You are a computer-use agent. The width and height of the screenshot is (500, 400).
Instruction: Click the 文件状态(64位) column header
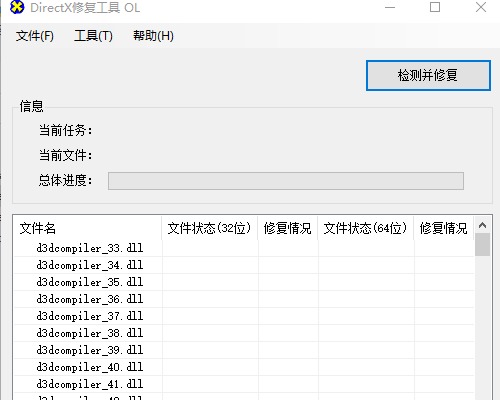(x=366, y=228)
